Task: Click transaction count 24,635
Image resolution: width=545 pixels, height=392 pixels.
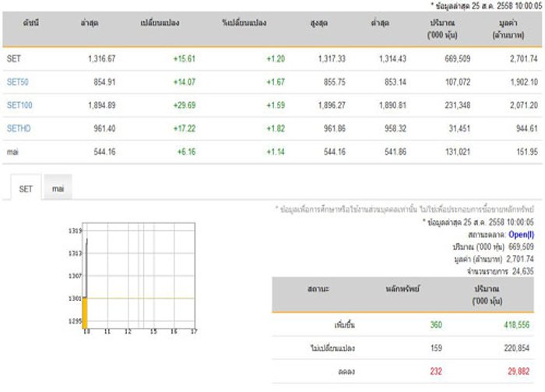Action: pyautogui.click(x=522, y=271)
